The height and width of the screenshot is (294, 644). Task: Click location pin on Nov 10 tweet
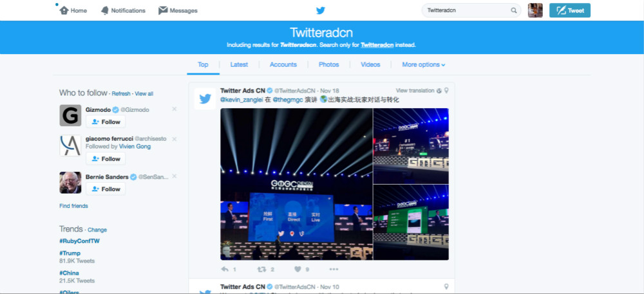pos(446,287)
